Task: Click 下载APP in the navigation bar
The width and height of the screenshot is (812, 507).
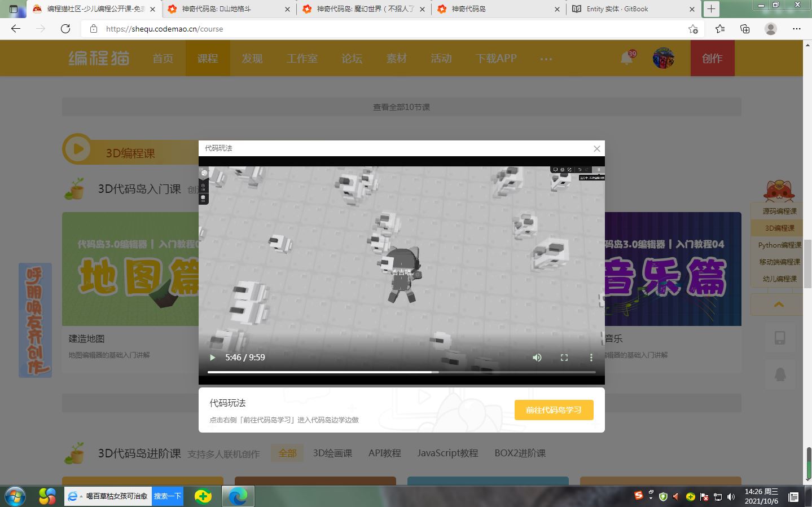Action: pos(496,58)
